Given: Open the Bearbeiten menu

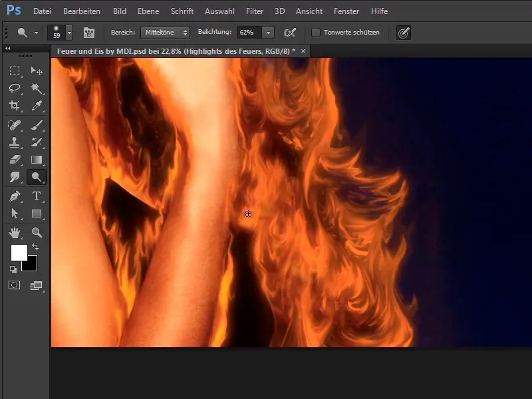Looking at the screenshot, I should point(82,11).
